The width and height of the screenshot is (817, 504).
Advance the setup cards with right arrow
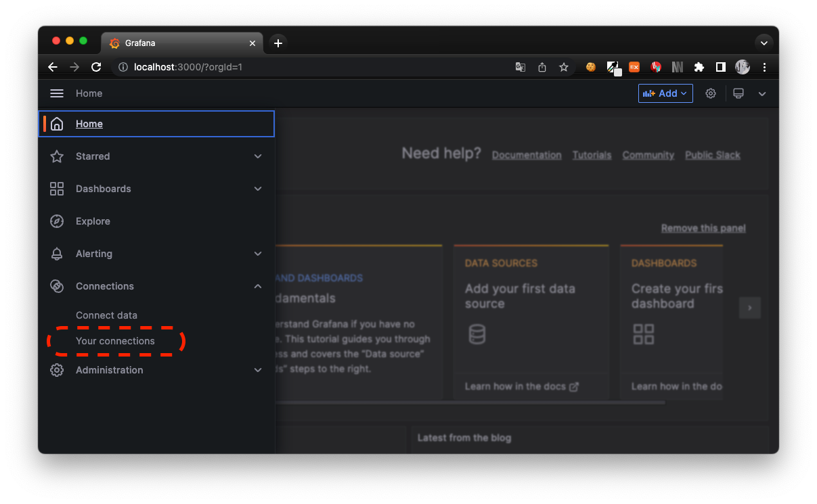pos(749,308)
